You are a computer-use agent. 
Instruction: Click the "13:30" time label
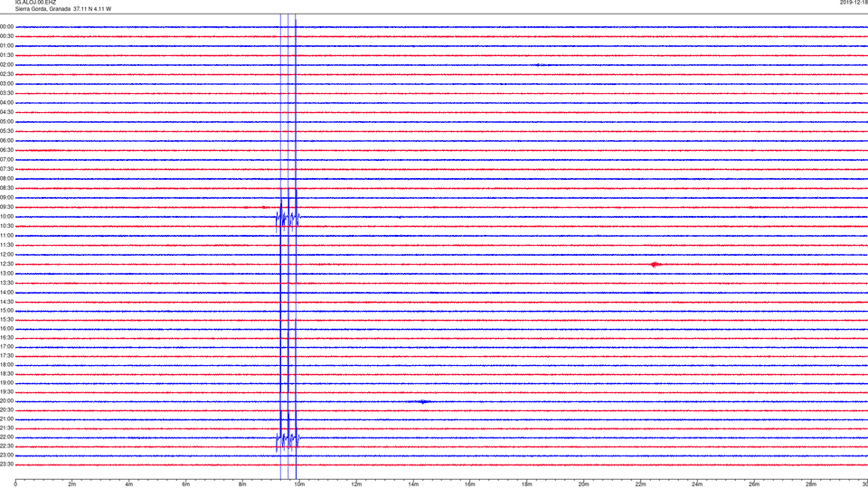coord(6,283)
